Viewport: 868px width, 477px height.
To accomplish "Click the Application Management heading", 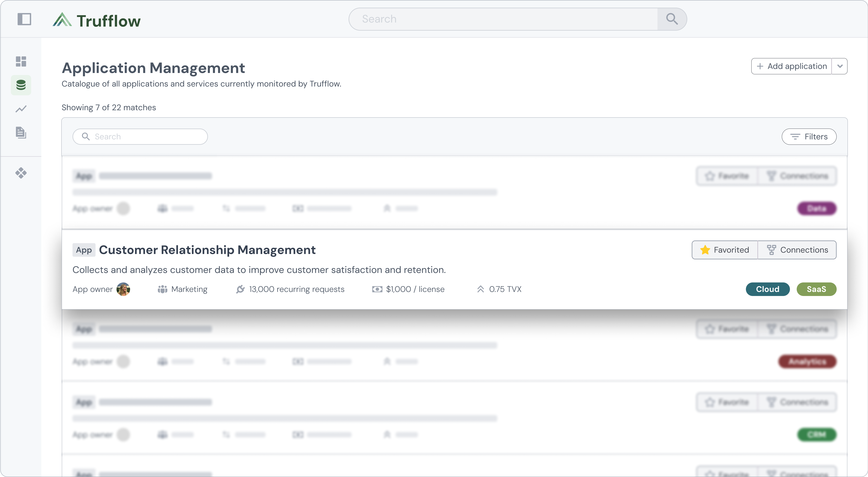I will (153, 68).
